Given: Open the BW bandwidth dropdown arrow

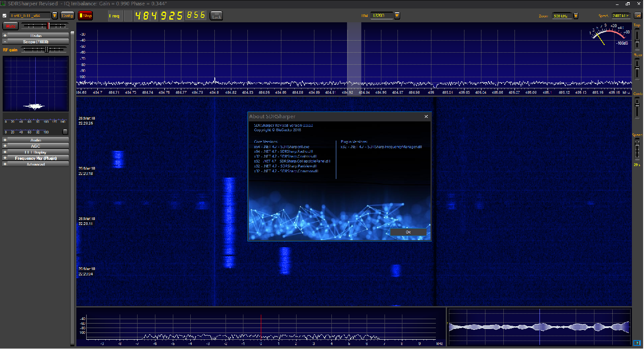Looking at the screenshot, I should point(397,16).
